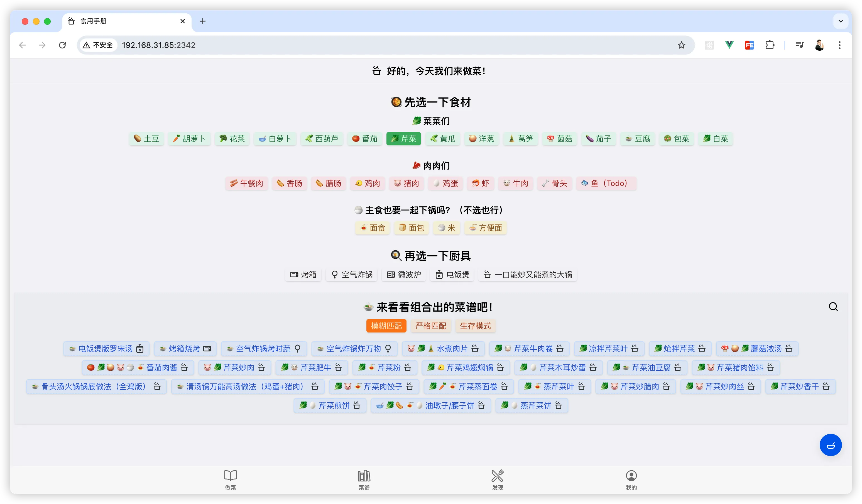Open the media control icon in toolbar
This screenshot has height=504, width=862.
tap(799, 45)
